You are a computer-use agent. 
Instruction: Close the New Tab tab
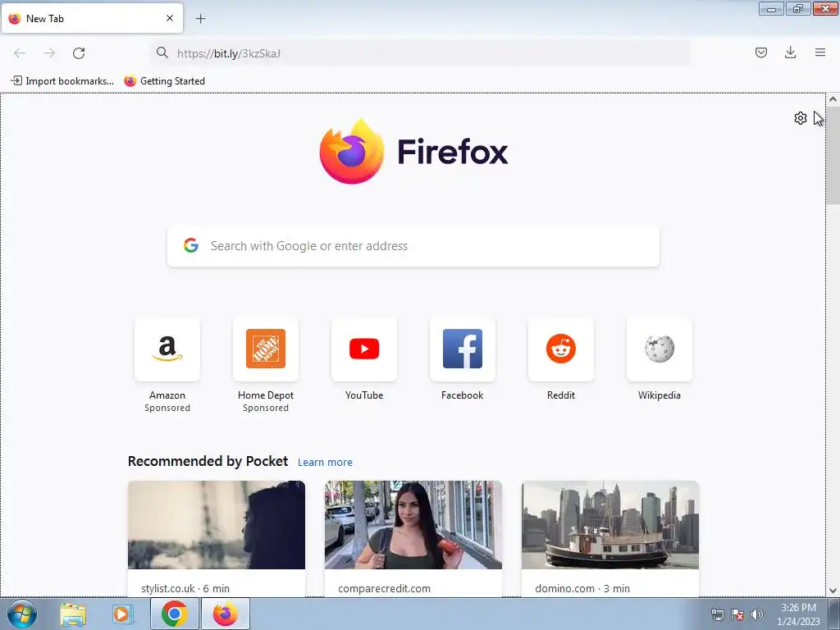(170, 18)
